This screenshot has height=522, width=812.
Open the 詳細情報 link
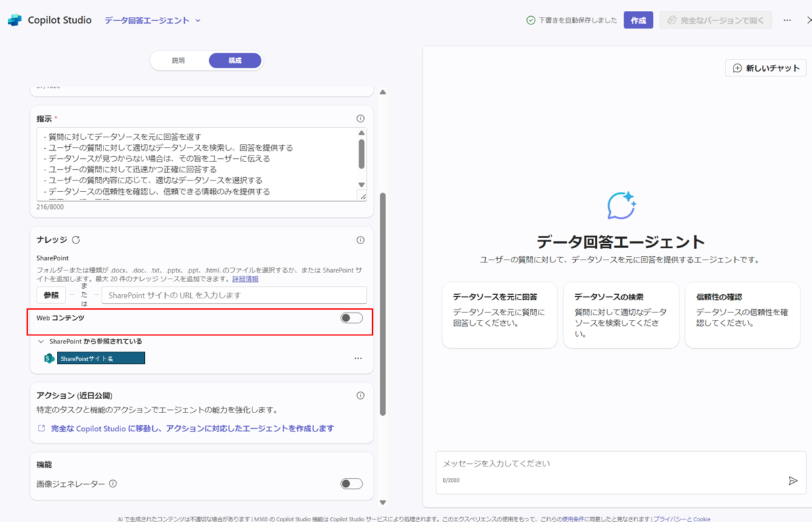pyautogui.click(x=245, y=279)
